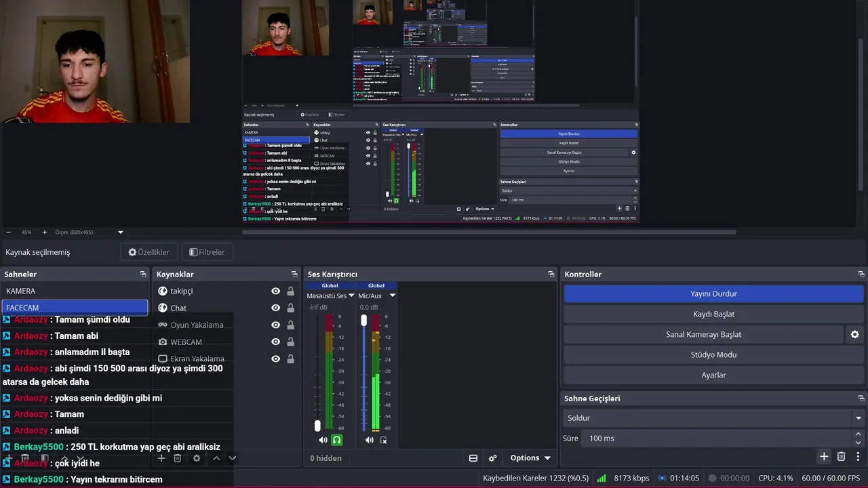Hide the Oyun Yakalama source

[275, 325]
